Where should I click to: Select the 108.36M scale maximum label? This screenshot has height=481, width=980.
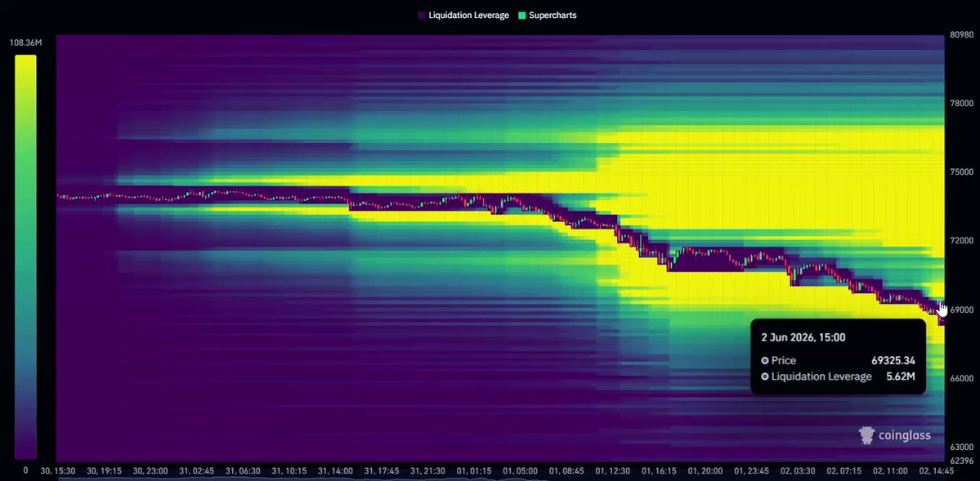[x=25, y=43]
